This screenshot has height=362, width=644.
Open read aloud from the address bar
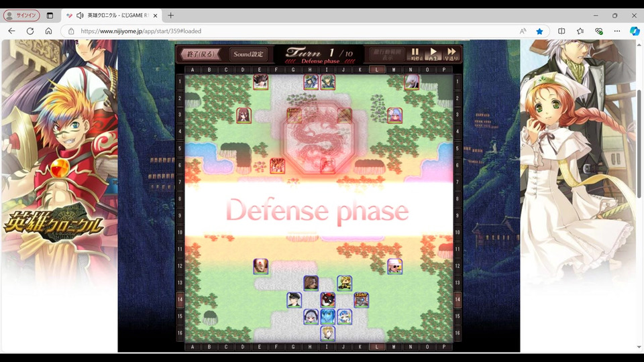523,32
